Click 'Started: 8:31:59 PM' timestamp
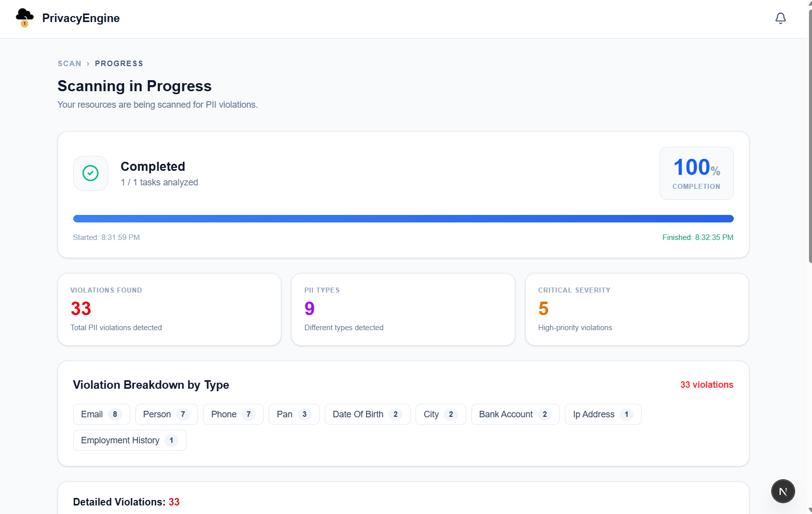 tap(106, 237)
